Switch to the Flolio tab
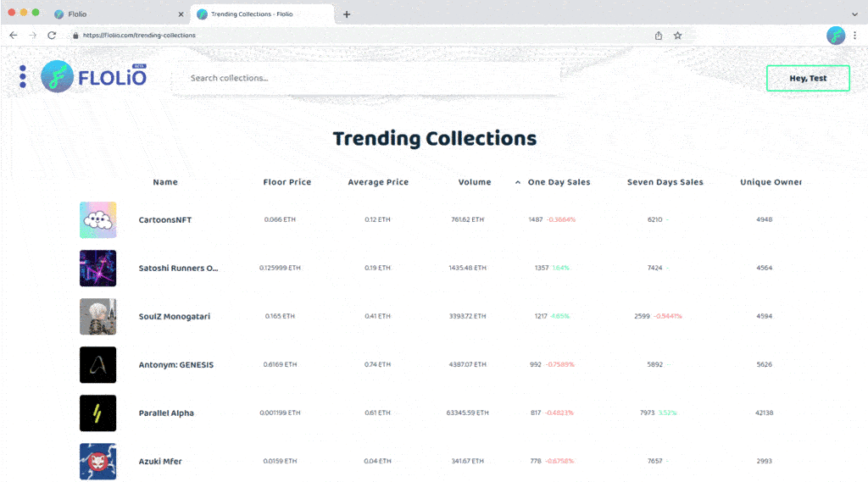Screen dimensions: 868x482 coord(119,14)
